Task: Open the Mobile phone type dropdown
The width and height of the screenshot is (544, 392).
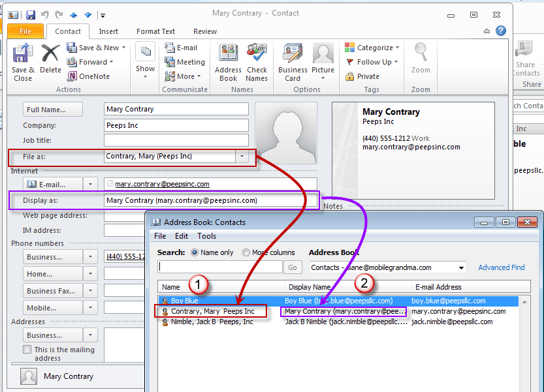Action: [x=91, y=308]
